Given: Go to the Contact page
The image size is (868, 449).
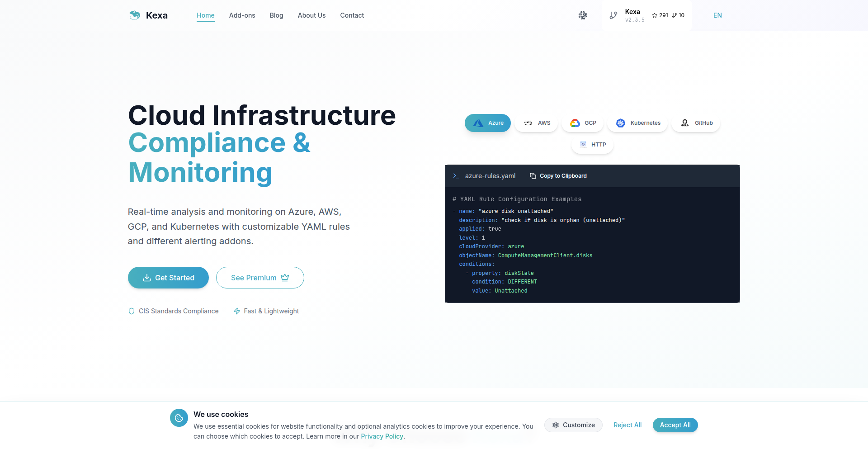Looking at the screenshot, I should [x=352, y=15].
